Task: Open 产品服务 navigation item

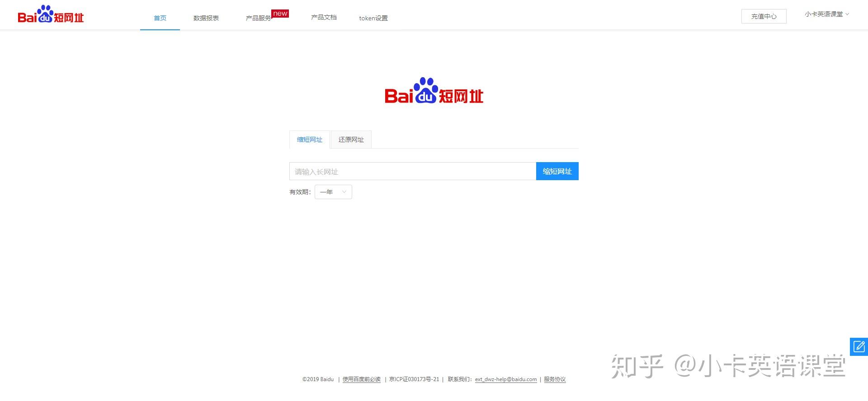Action: 259,18
